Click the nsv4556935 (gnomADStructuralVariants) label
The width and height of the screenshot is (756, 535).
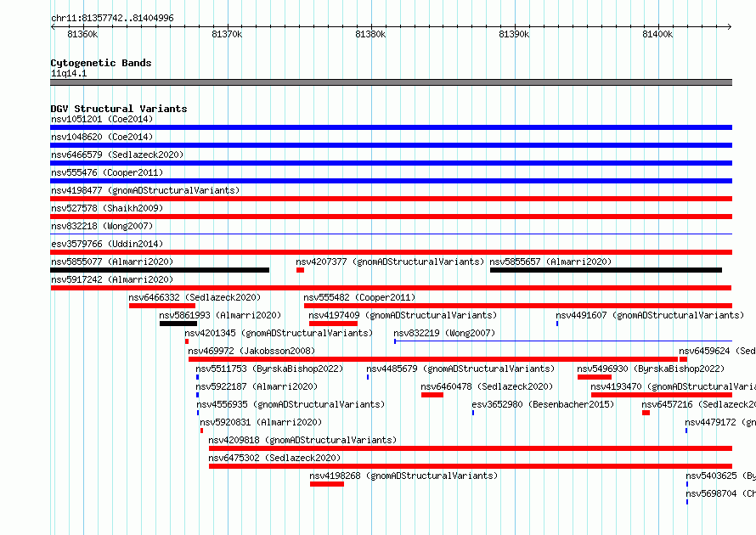pyautogui.click(x=291, y=404)
